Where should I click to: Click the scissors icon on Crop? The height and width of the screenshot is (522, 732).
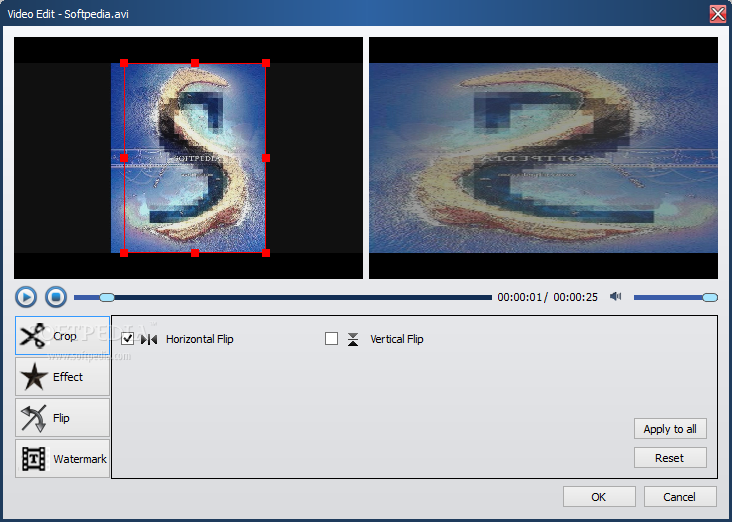click(33, 336)
